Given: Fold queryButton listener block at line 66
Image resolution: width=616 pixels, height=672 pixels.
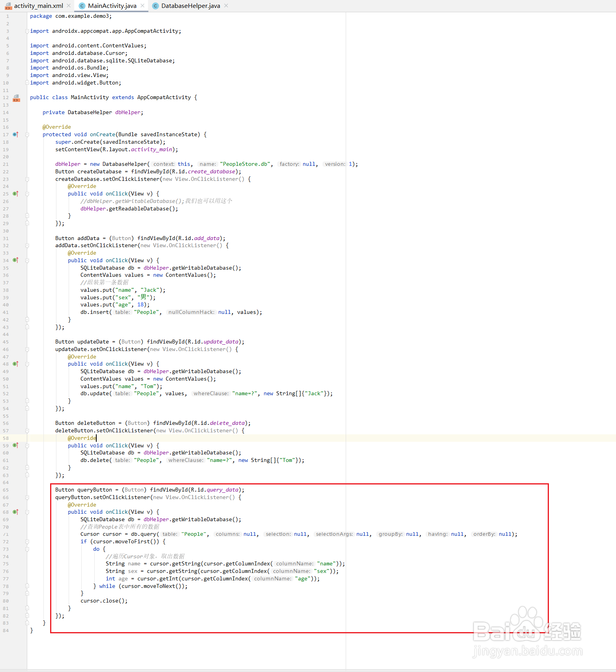Looking at the screenshot, I should point(27,497).
